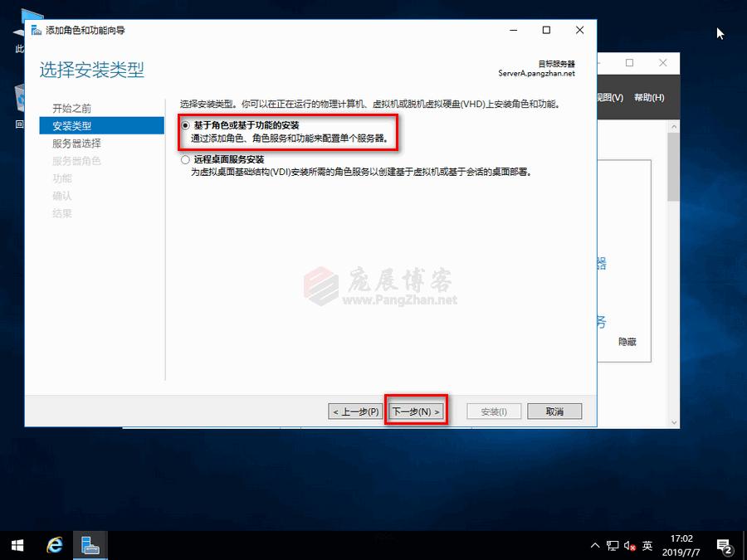Open Server Manager from the taskbar
747x560 pixels.
(x=90, y=545)
